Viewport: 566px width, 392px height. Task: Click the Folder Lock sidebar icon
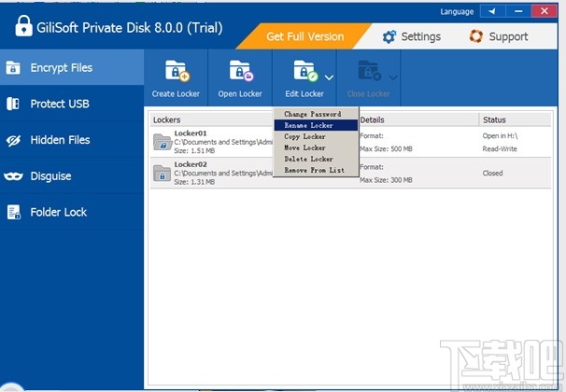pyautogui.click(x=14, y=212)
